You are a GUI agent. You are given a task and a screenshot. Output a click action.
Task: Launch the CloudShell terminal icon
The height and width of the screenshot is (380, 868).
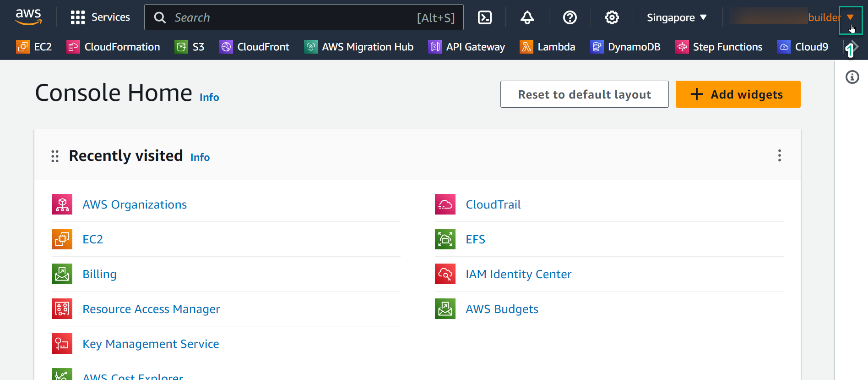[x=485, y=17]
